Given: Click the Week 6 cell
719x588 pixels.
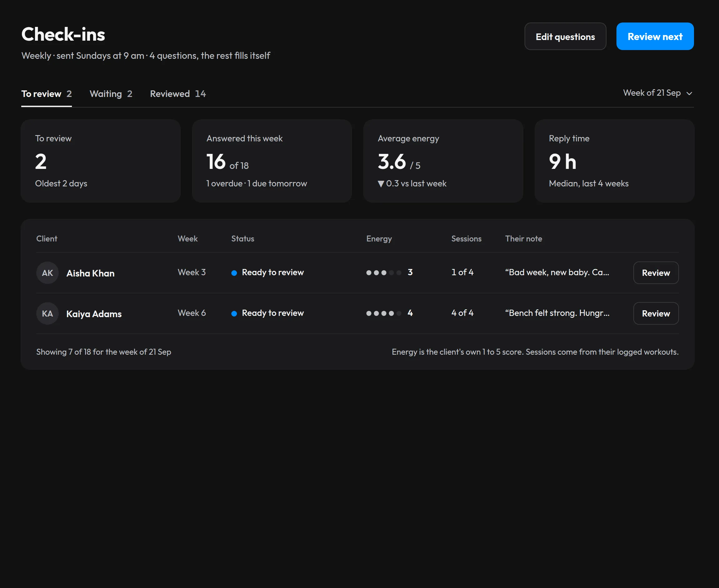Looking at the screenshot, I should coord(192,313).
